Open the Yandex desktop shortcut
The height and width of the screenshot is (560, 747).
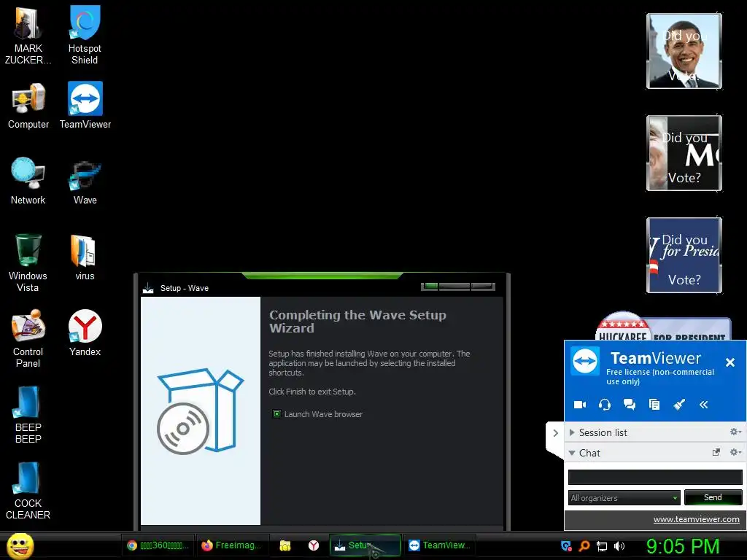pyautogui.click(x=85, y=333)
